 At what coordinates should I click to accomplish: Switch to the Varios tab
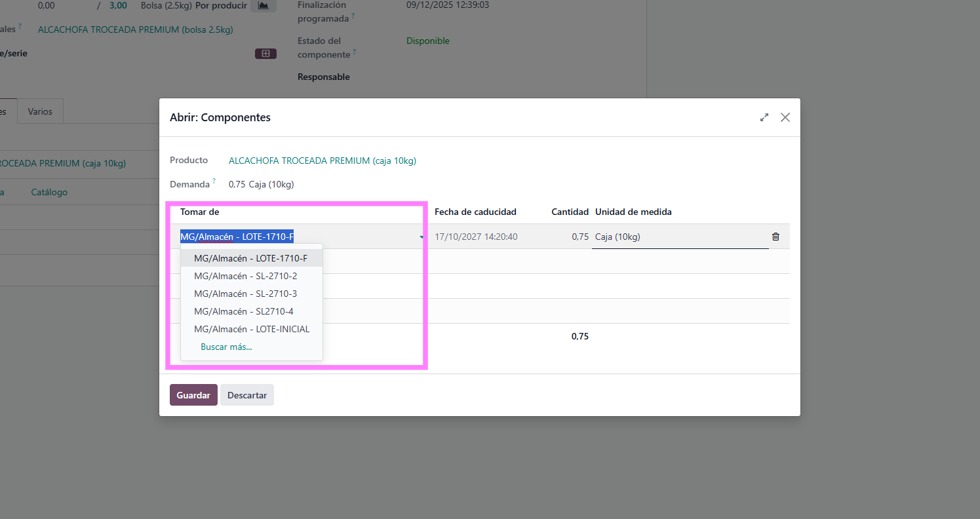tap(40, 111)
